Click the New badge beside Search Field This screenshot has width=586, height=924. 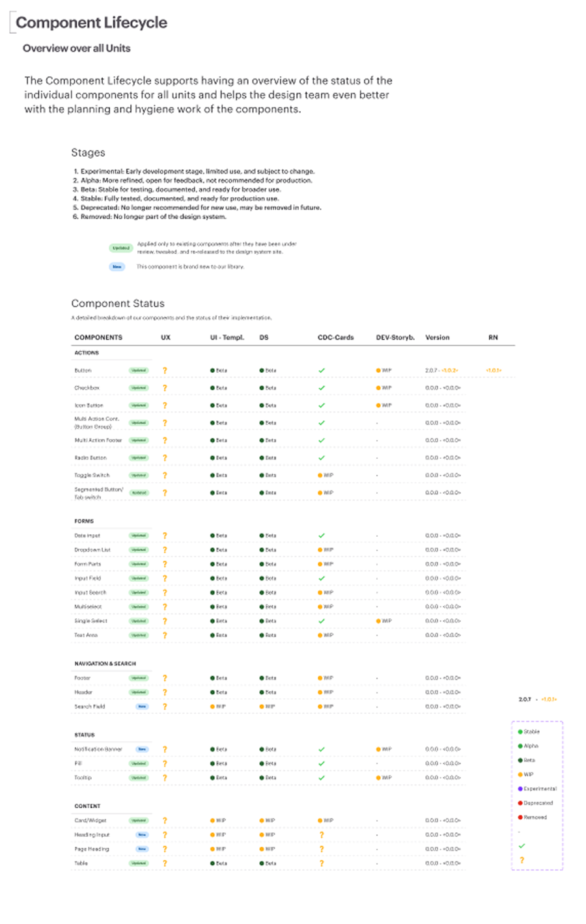142,707
